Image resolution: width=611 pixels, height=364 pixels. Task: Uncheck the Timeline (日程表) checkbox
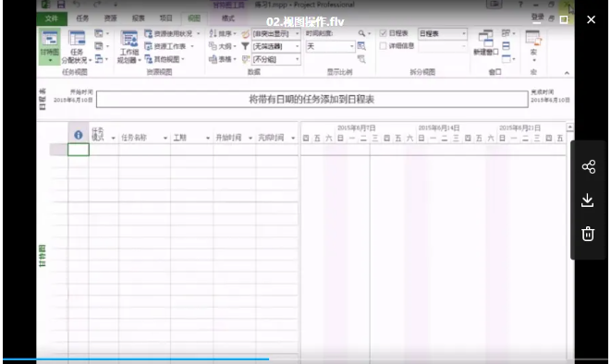coord(383,33)
